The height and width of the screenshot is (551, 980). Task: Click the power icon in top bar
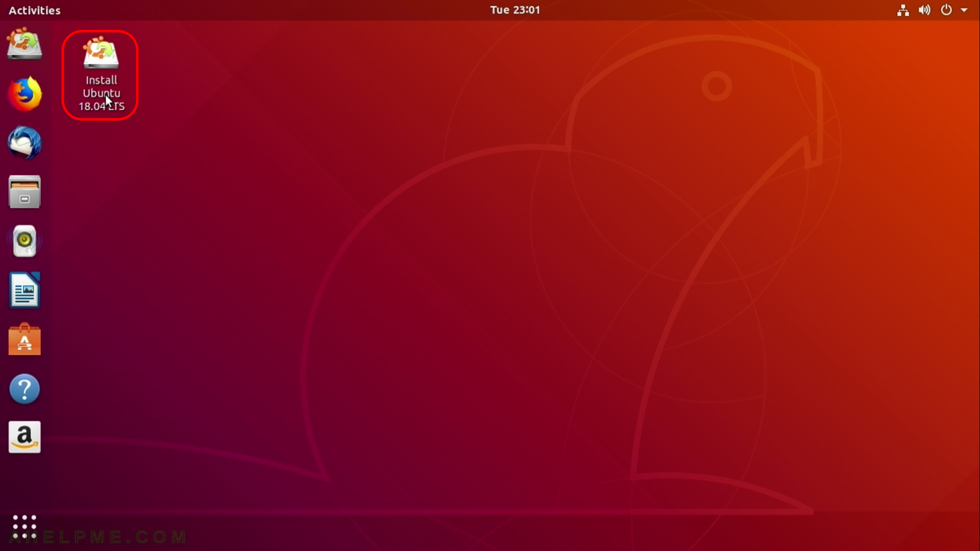coord(946,10)
